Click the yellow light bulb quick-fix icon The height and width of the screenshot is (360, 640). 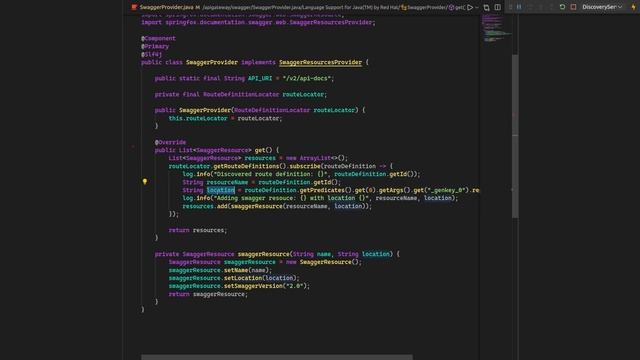click(144, 182)
